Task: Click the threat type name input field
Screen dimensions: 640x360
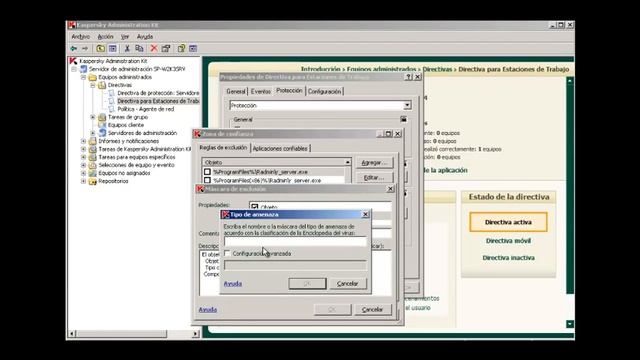Action: [295, 242]
